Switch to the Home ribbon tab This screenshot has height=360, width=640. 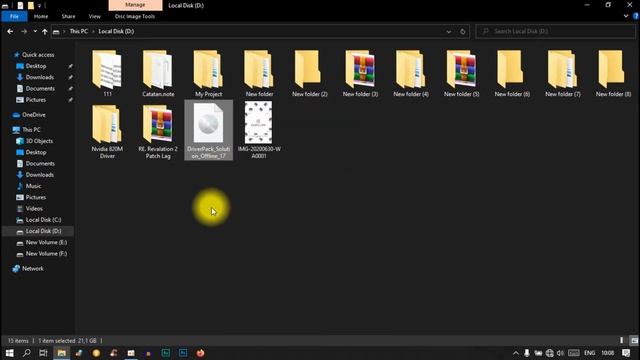(41, 16)
